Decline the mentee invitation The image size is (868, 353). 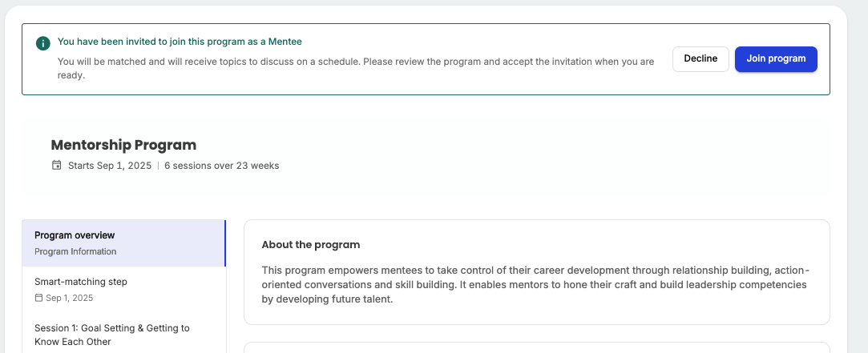point(700,58)
